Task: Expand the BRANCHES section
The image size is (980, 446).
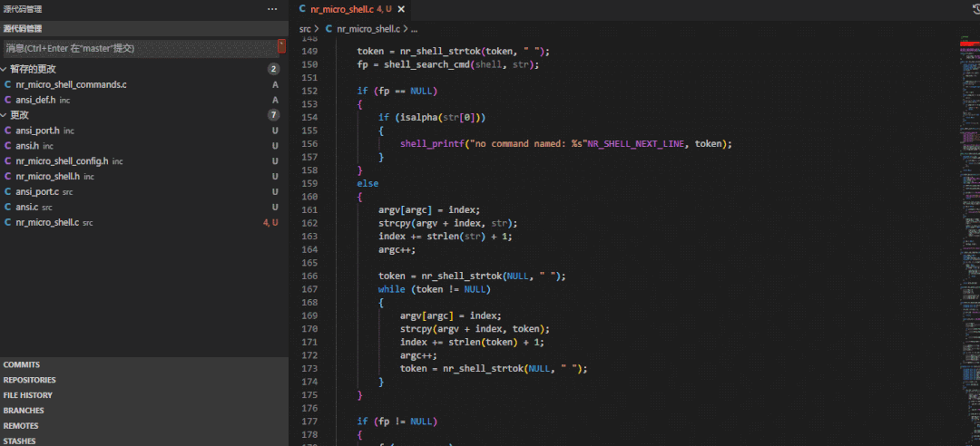Action: (24, 411)
